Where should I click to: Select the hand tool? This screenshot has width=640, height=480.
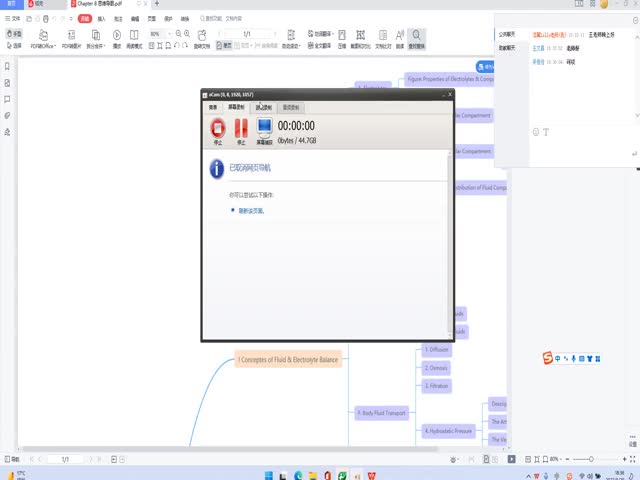click(14, 34)
